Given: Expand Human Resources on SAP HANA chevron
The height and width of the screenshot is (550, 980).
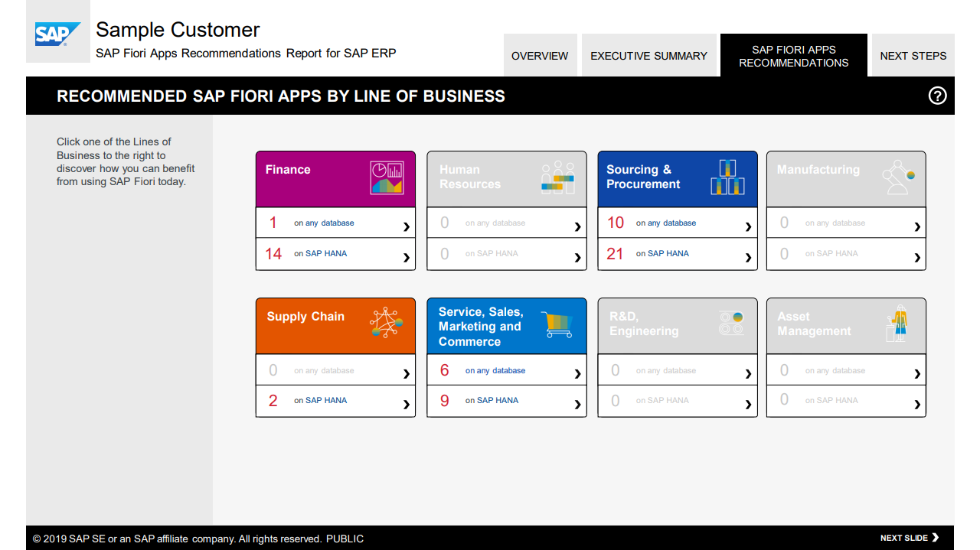Looking at the screenshot, I should (x=577, y=258).
